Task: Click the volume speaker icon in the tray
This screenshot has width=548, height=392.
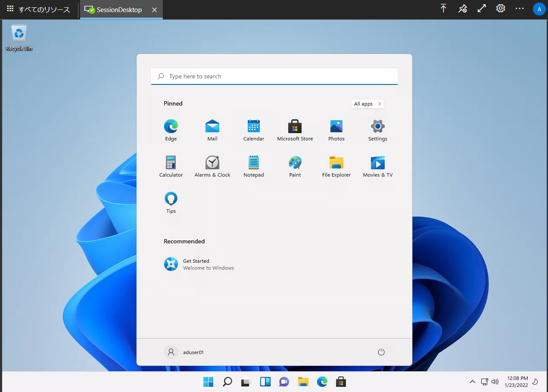Action: pos(495,382)
